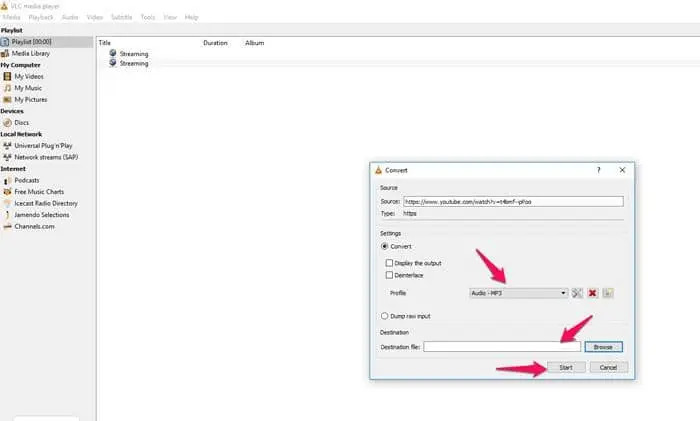Open Media Library in the sidebar
The height and width of the screenshot is (421, 700).
(30, 53)
